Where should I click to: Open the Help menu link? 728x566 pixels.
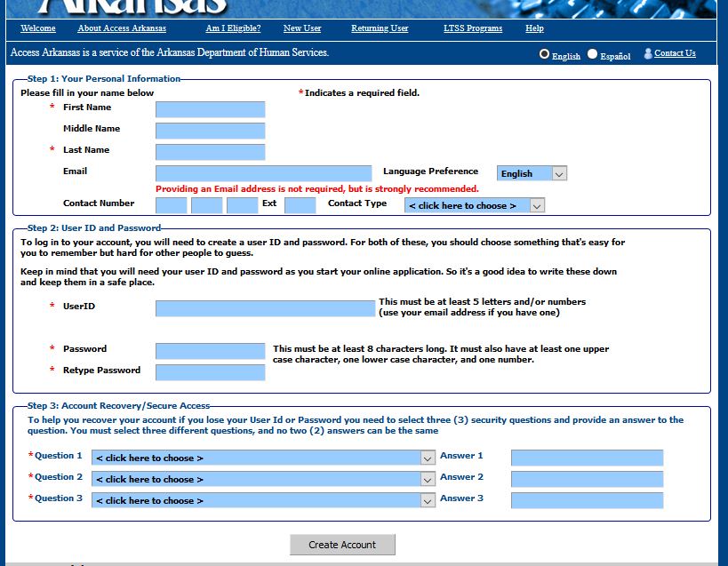pos(534,28)
